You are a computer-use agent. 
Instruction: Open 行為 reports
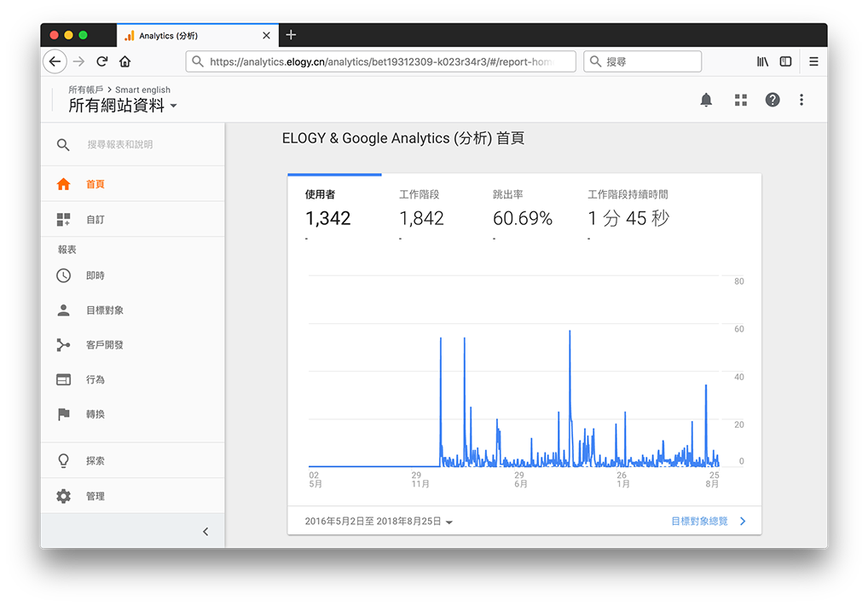coord(133,379)
